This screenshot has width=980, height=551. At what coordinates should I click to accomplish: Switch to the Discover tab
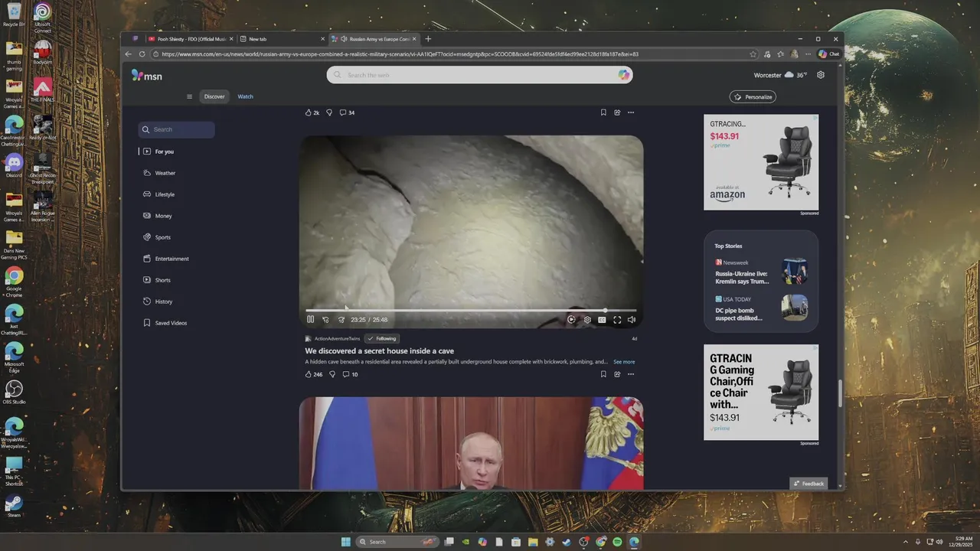coord(214,96)
